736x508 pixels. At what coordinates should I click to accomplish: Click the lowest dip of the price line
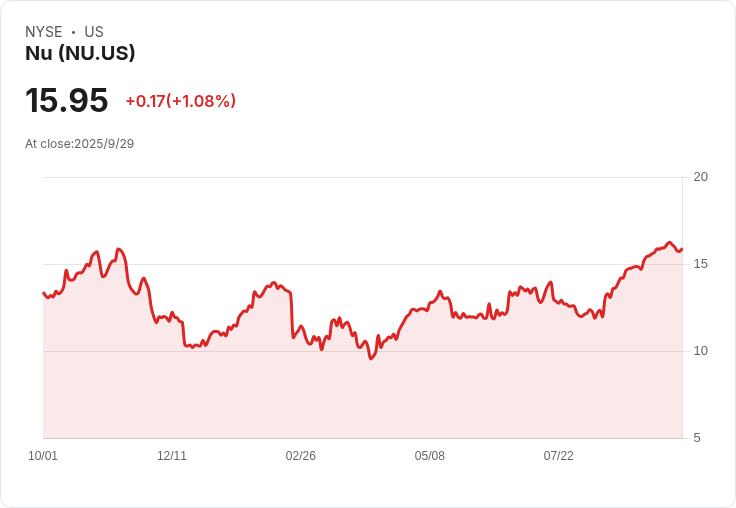pyautogui.click(x=371, y=358)
